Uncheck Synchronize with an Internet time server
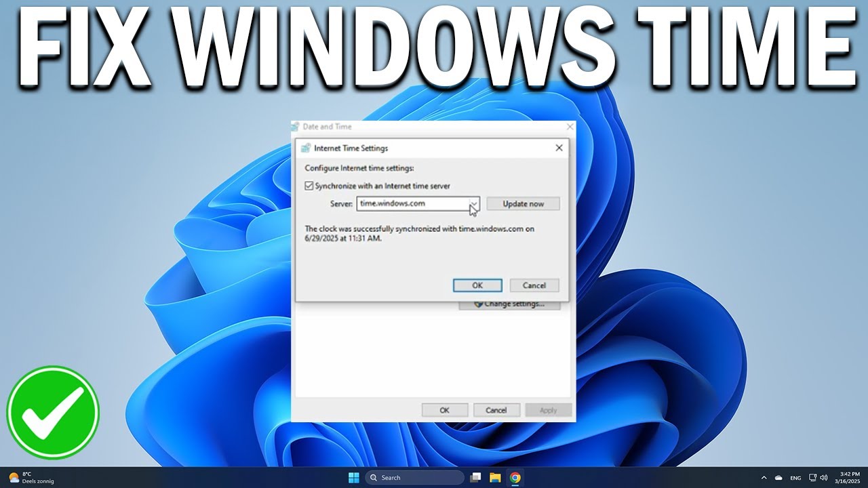 pyautogui.click(x=309, y=186)
